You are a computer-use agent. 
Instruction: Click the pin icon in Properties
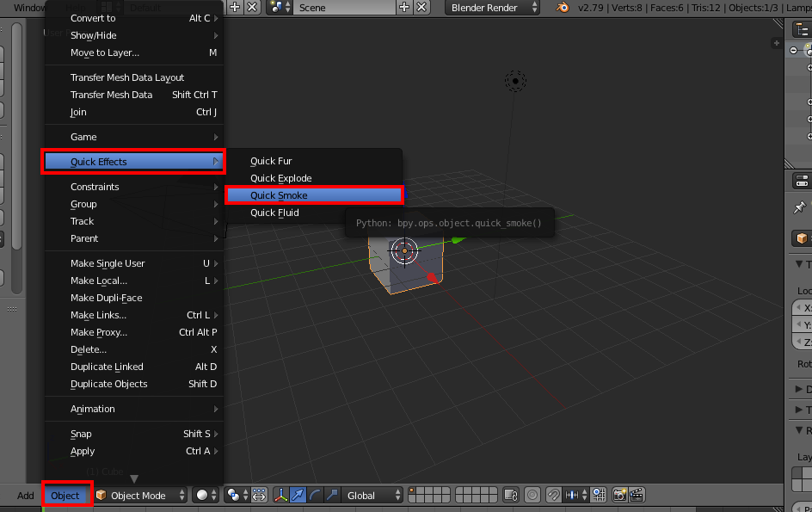click(800, 207)
